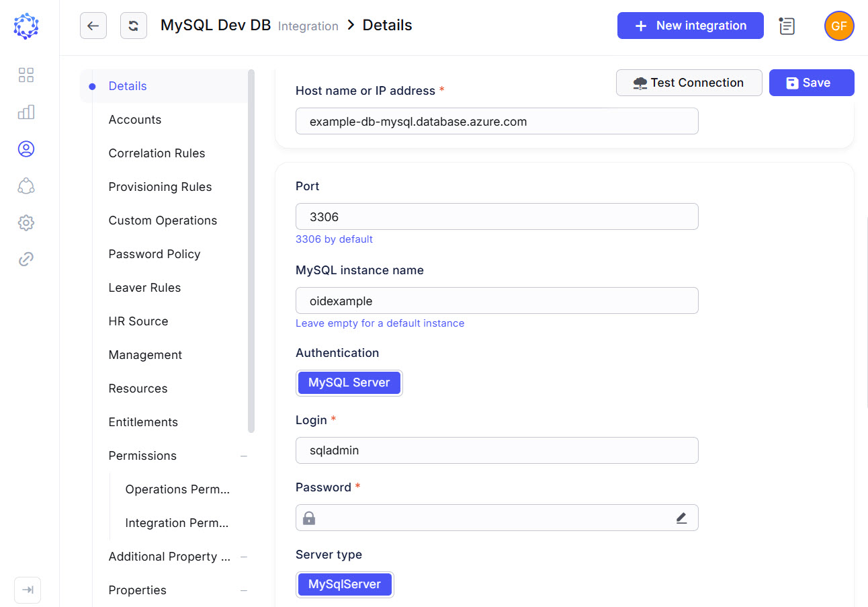Open the Custom Operations section

[164, 220]
